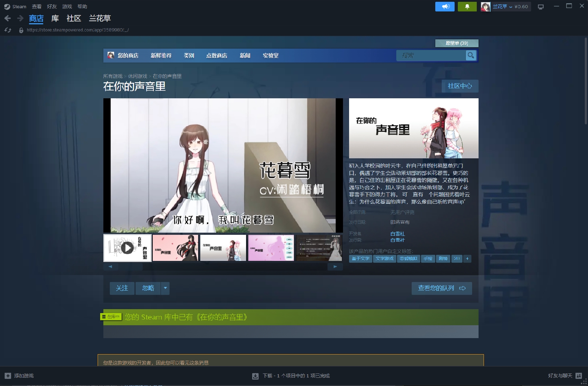
Task: Click the Steam logo icon in menu bar
Action: coord(7,6)
